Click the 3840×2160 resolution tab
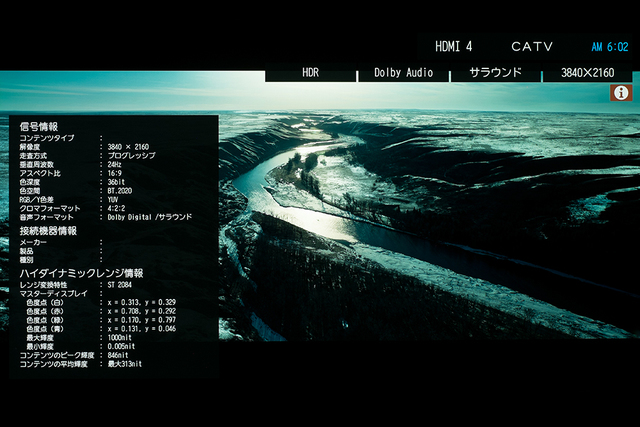640x427 pixels. [588, 73]
